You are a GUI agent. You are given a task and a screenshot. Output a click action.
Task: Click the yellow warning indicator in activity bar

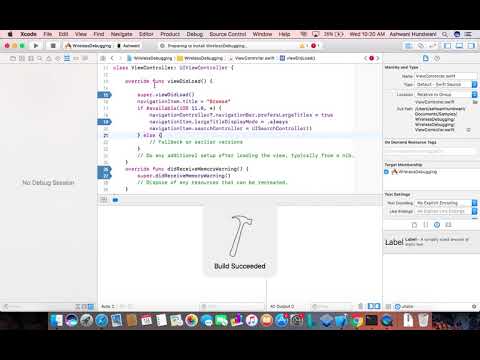[x=303, y=46]
